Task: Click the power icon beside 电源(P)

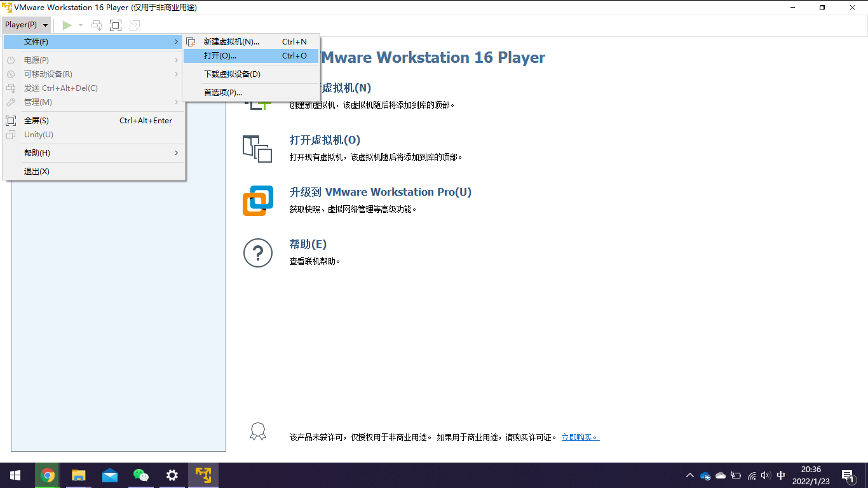Action: 11,60
